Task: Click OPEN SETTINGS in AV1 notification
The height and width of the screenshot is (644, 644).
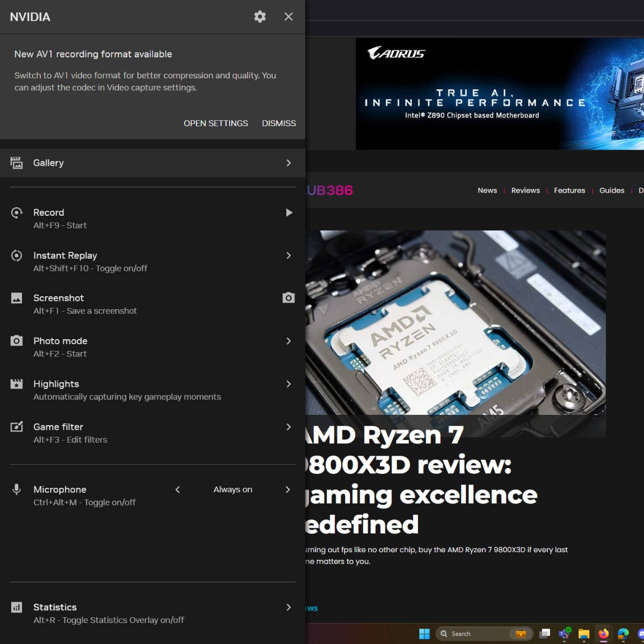Action: point(215,123)
